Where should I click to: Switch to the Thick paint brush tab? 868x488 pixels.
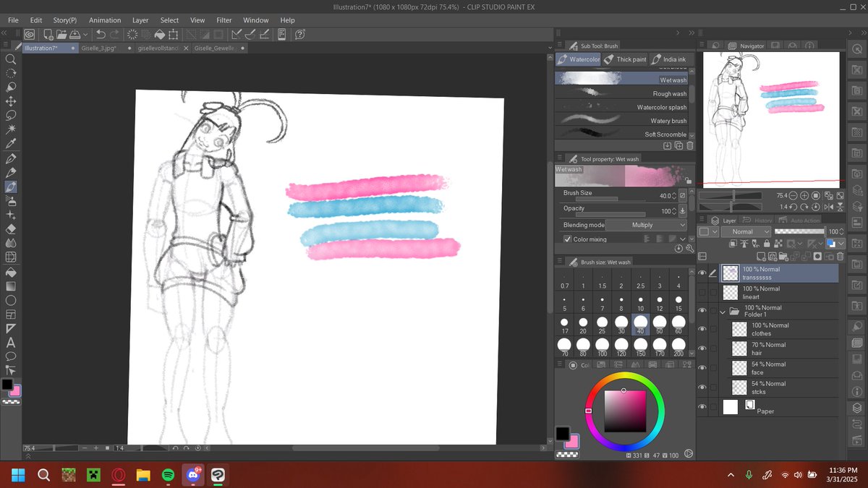[625, 59]
